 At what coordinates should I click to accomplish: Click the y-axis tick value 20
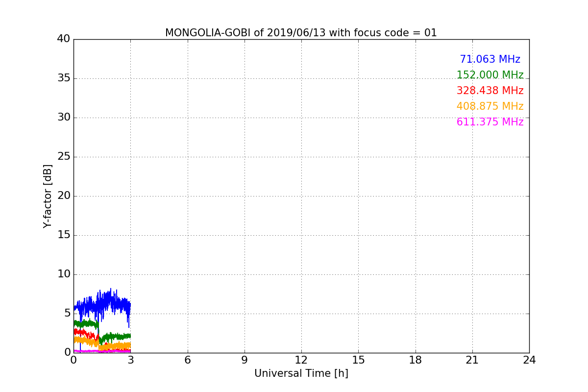tap(64, 196)
